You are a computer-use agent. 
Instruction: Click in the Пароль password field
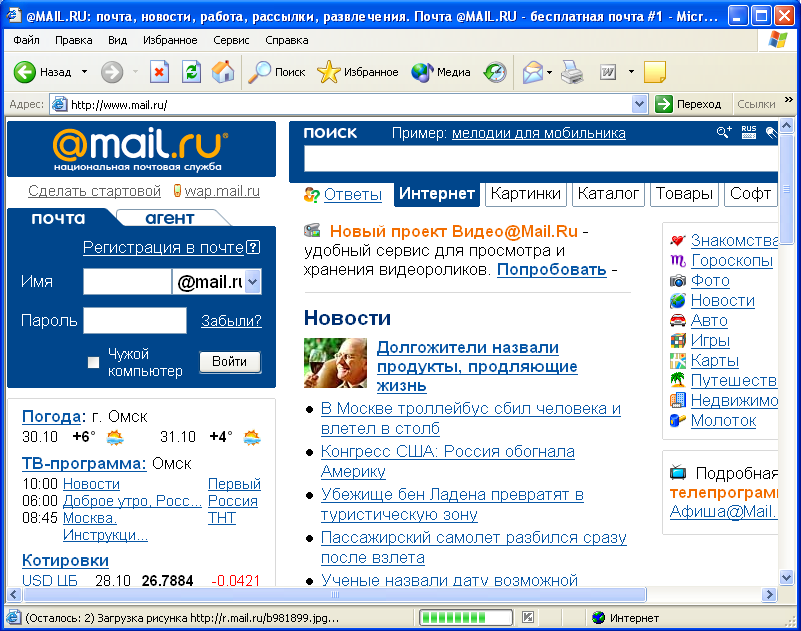click(135, 320)
